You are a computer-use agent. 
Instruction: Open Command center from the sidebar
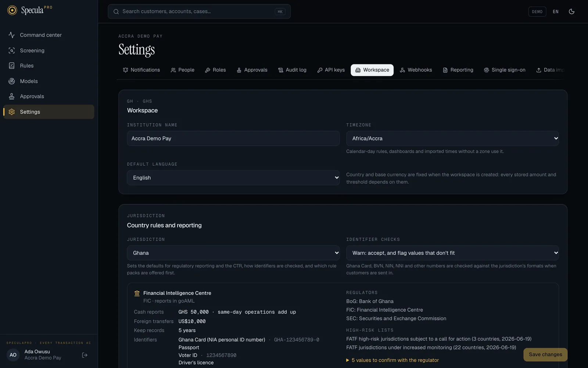49,35
